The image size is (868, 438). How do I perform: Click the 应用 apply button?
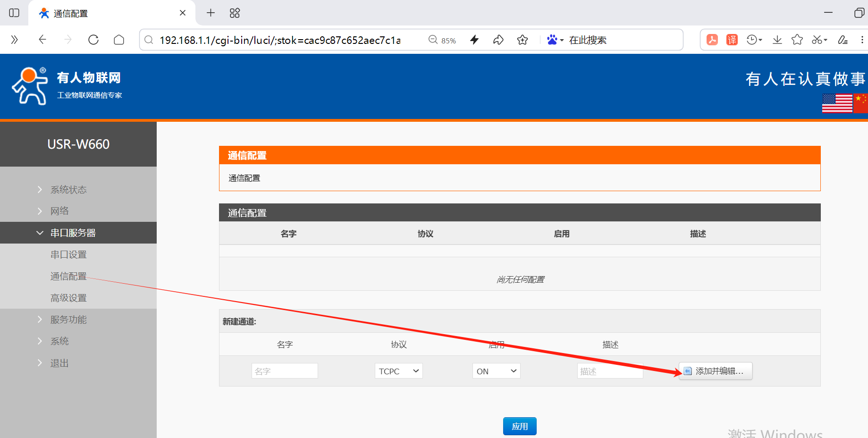coord(520,426)
